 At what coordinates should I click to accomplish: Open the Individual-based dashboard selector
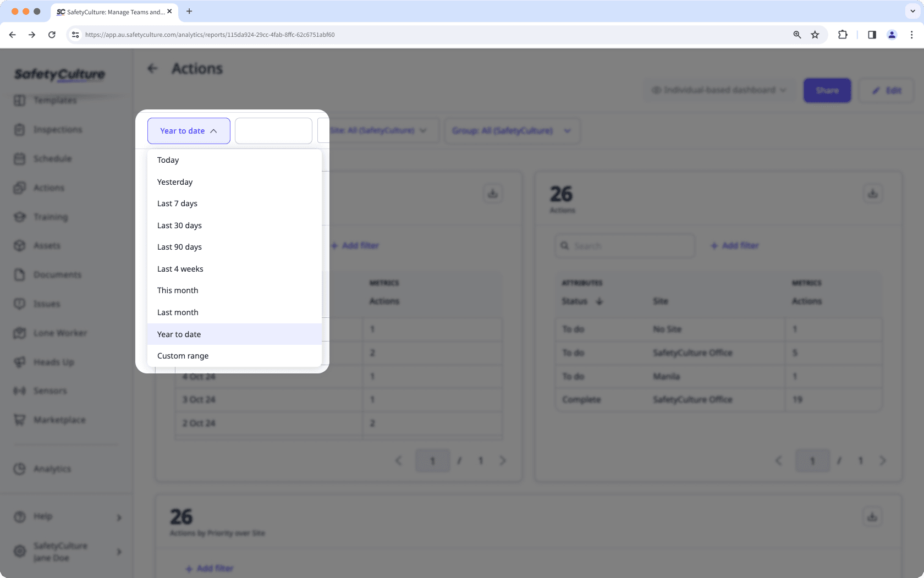tap(718, 90)
